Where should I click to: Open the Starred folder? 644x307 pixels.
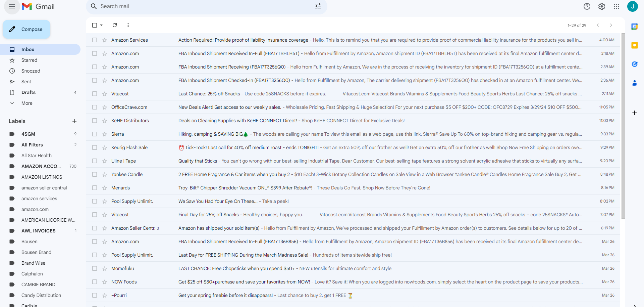click(40, 60)
